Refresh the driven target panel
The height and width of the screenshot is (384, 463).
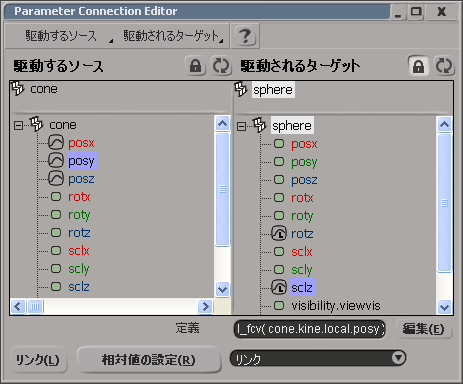tap(444, 66)
